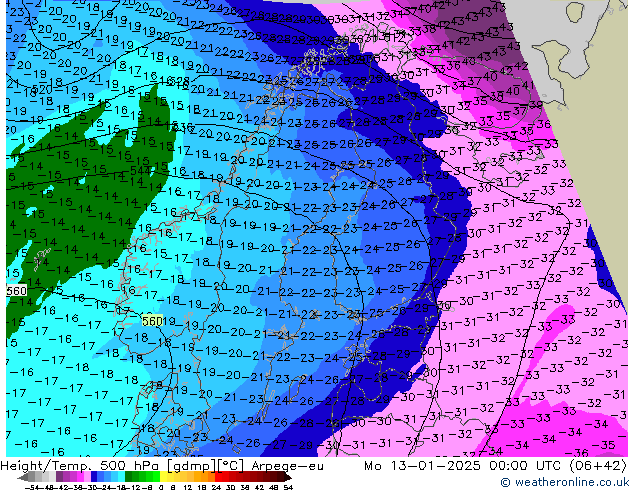This screenshot has height=490, width=634.
Task: Pick the yellow legend swatch at 0
Action: pos(163,476)
